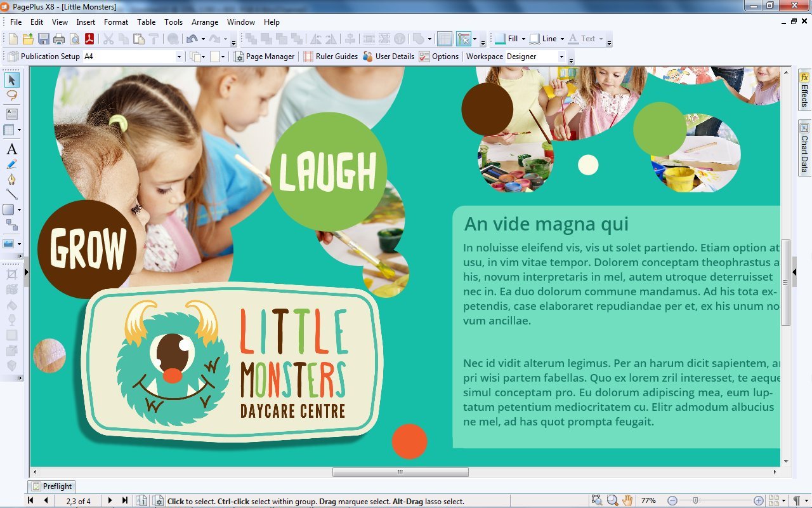Click the Print icon

coord(59,39)
